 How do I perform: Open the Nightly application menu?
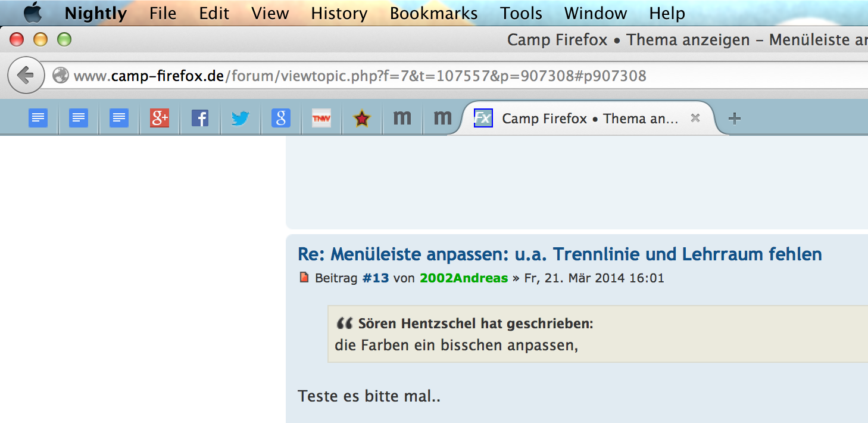pyautogui.click(x=96, y=14)
